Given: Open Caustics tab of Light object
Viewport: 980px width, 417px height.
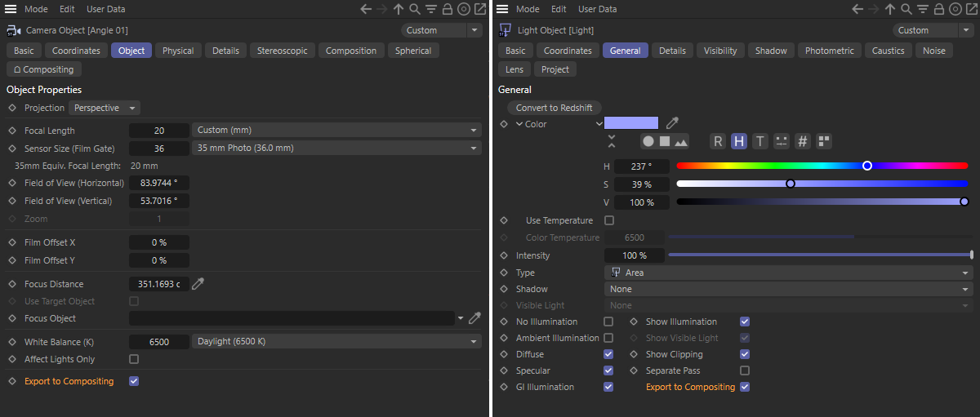Looking at the screenshot, I should 888,51.
